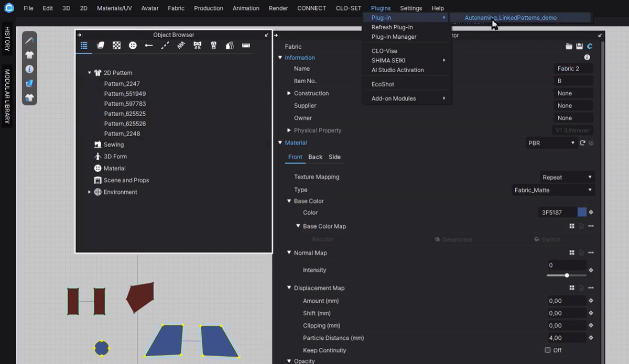Viewport: 629px width, 364px height.
Task: Switch to the Back material tab
Action: point(316,157)
